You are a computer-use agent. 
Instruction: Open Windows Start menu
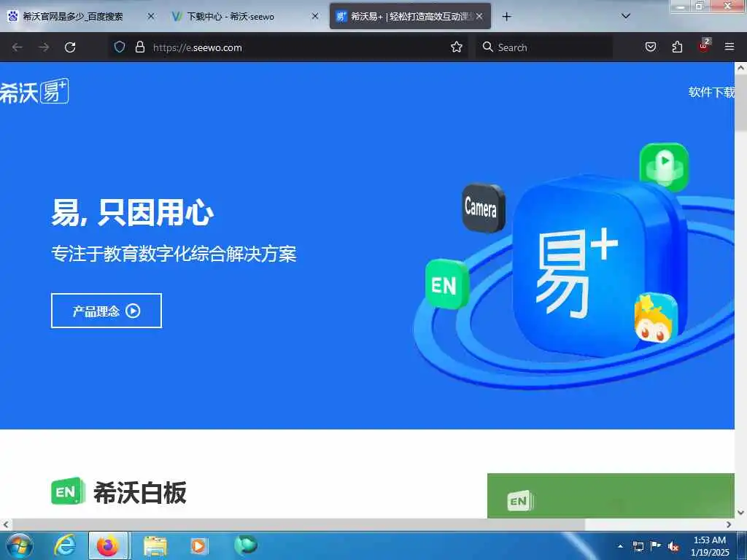[x=20, y=545]
